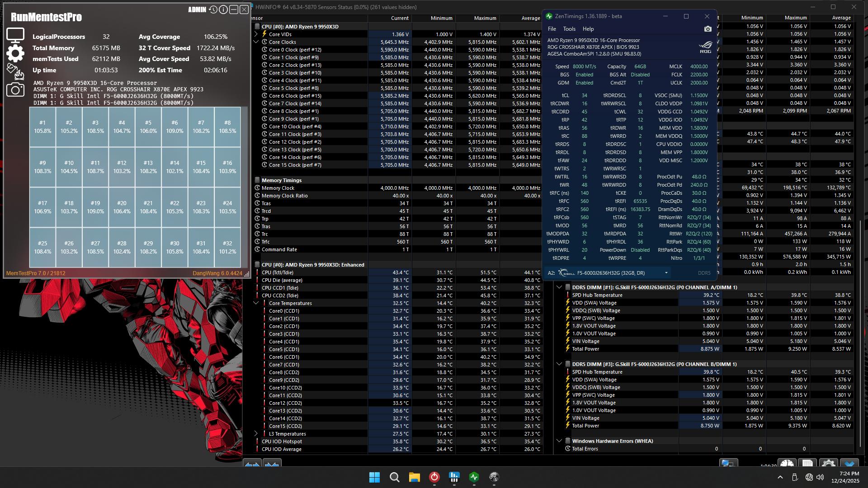868x488 pixels.
Task: Click the 8000 MT/s Speed value in ZenTimings
Action: 584,66
